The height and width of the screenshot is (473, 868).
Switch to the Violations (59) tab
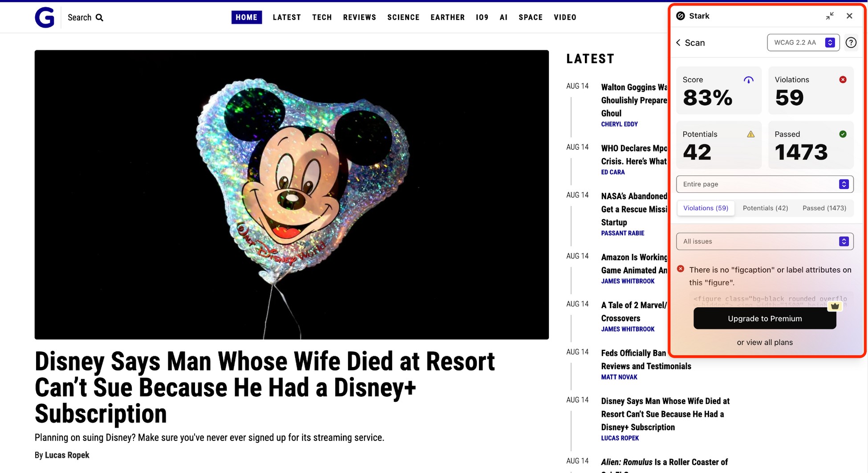tap(706, 208)
